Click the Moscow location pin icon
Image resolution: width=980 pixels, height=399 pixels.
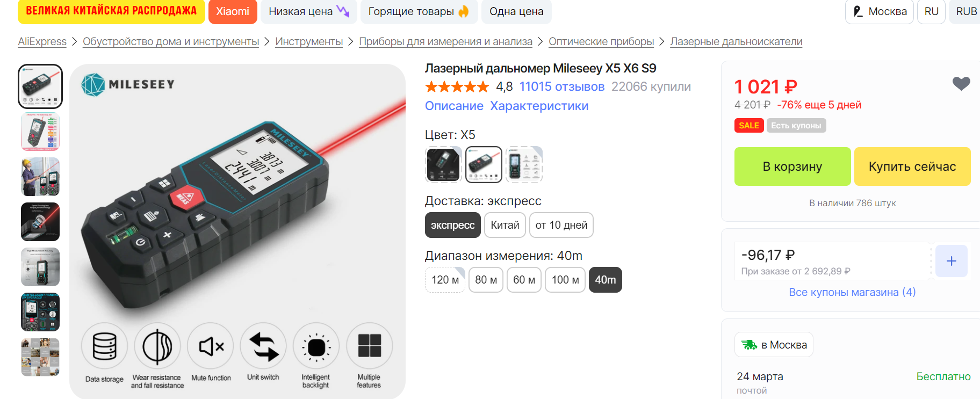(x=857, y=11)
